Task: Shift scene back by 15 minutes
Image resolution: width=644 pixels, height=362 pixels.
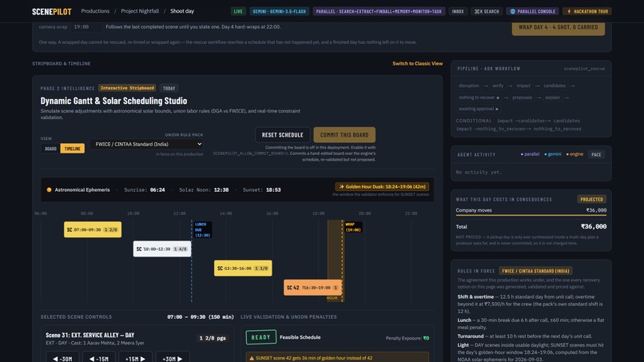Action: tap(99, 358)
